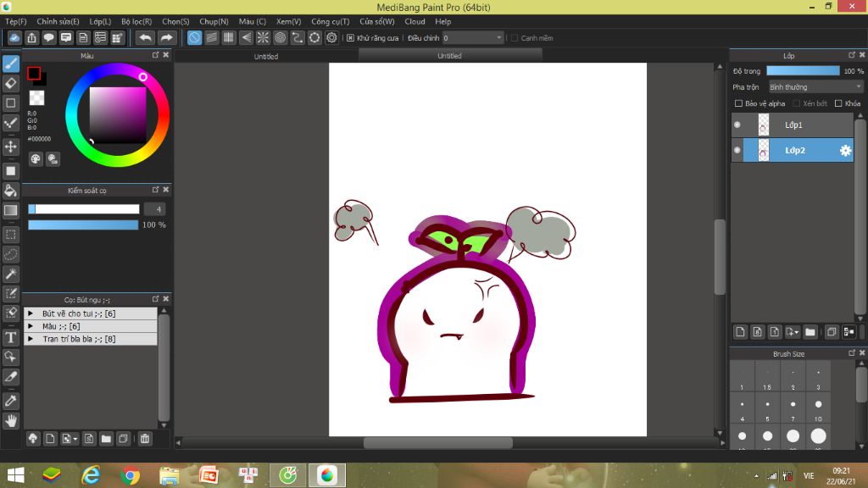Select the Bucket fill tool

coord(10,191)
